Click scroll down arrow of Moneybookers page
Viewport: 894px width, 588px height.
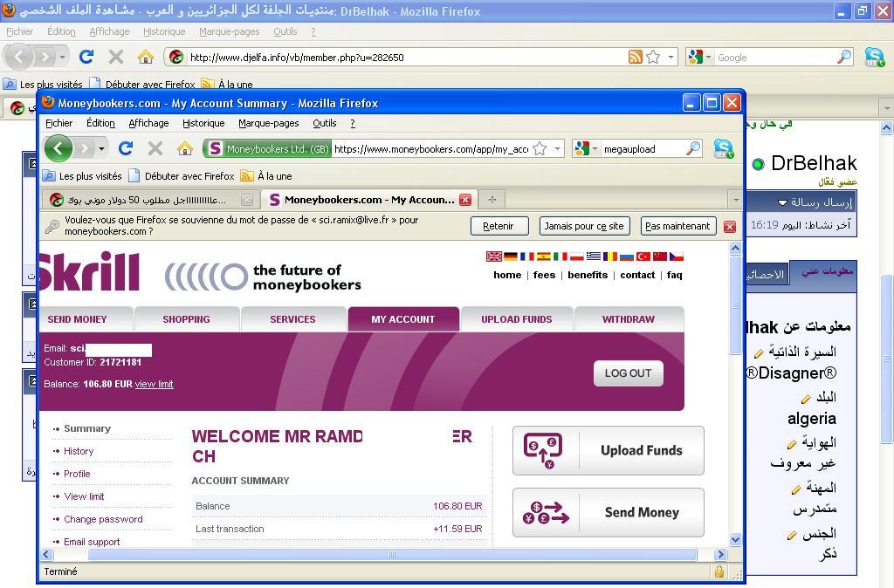[x=735, y=539]
